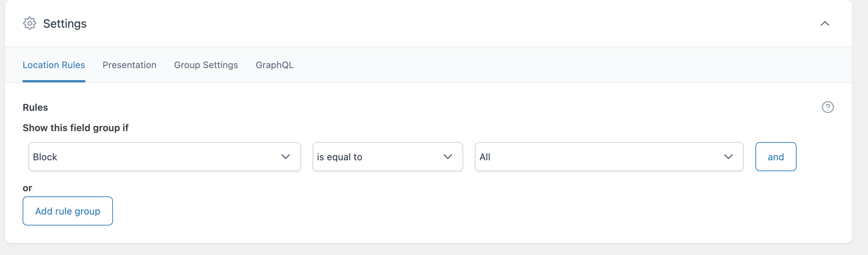
Task: Click the "or" separator text
Action: (27, 188)
